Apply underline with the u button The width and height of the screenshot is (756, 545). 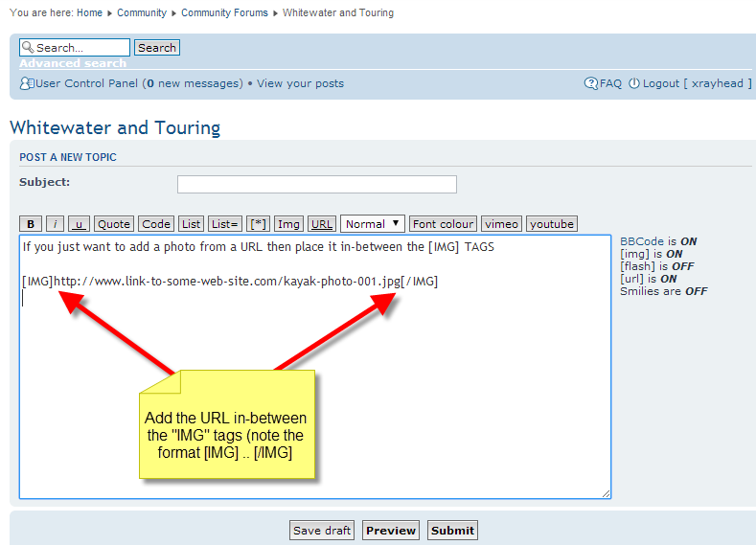pyautogui.click(x=79, y=224)
